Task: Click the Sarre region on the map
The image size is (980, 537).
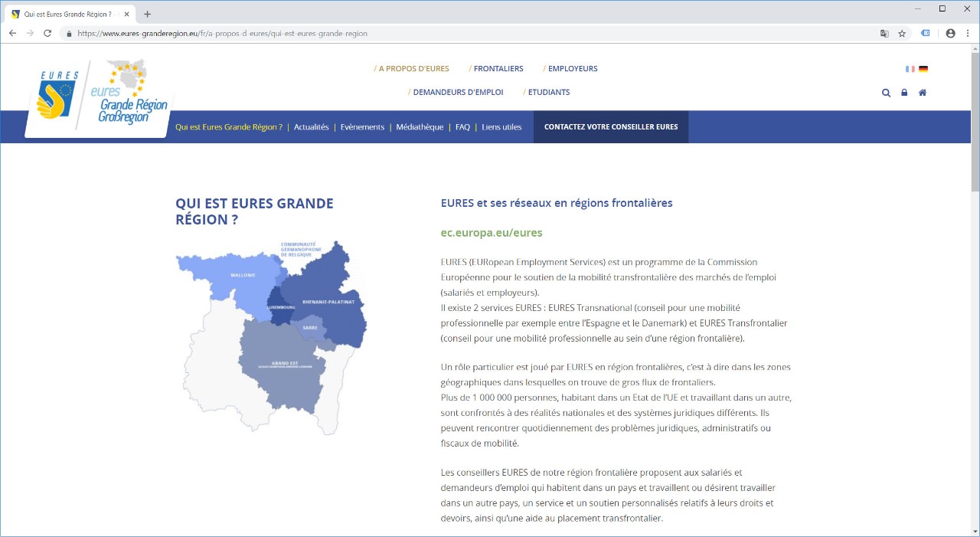Action: tap(310, 328)
